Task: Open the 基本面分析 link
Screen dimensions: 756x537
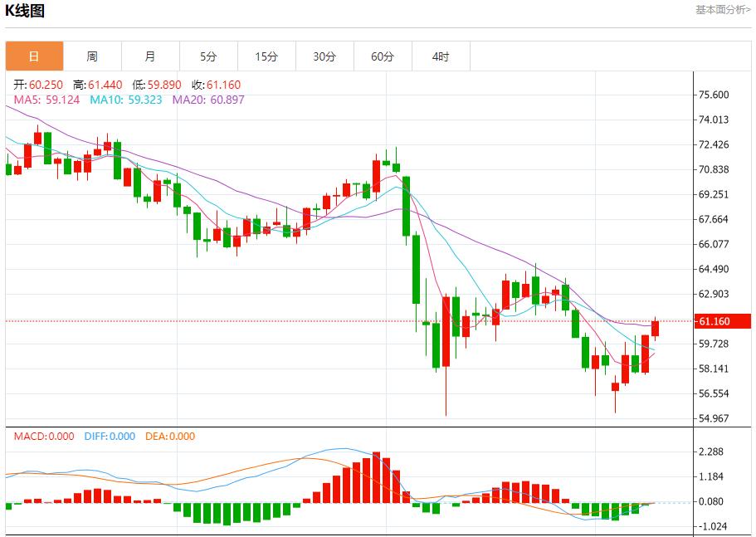Action: click(x=722, y=10)
